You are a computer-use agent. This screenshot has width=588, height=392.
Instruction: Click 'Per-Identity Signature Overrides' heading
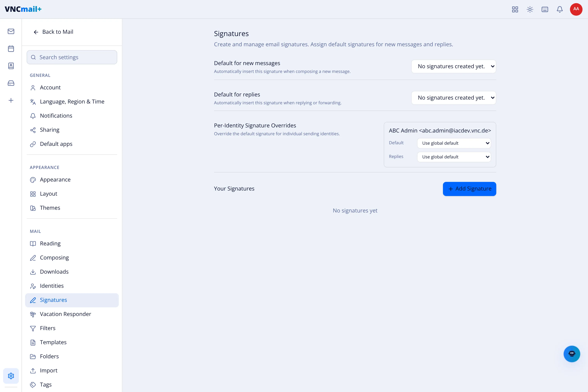click(x=255, y=125)
